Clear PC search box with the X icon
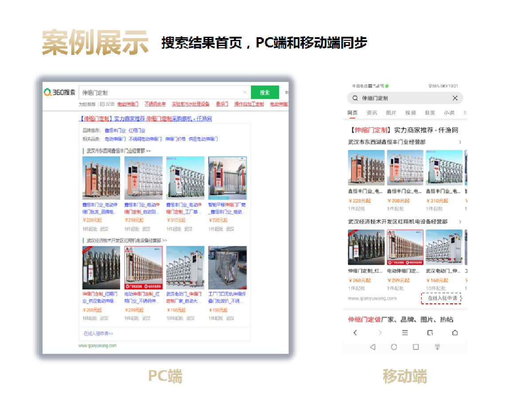The width and height of the screenshot is (532, 403). [245, 93]
